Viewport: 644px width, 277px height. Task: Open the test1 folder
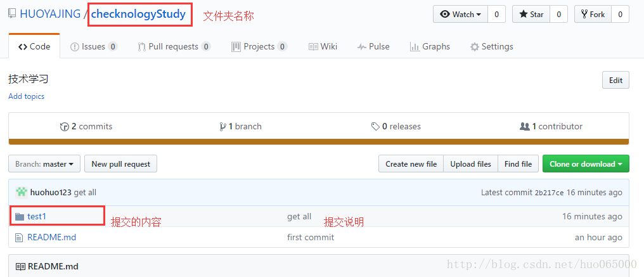tap(37, 216)
